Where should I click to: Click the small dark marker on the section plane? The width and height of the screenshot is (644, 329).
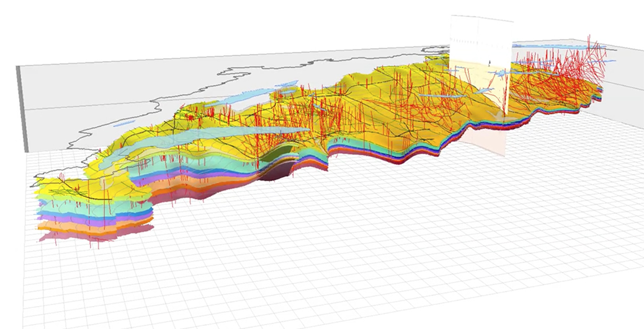[x=490, y=63]
